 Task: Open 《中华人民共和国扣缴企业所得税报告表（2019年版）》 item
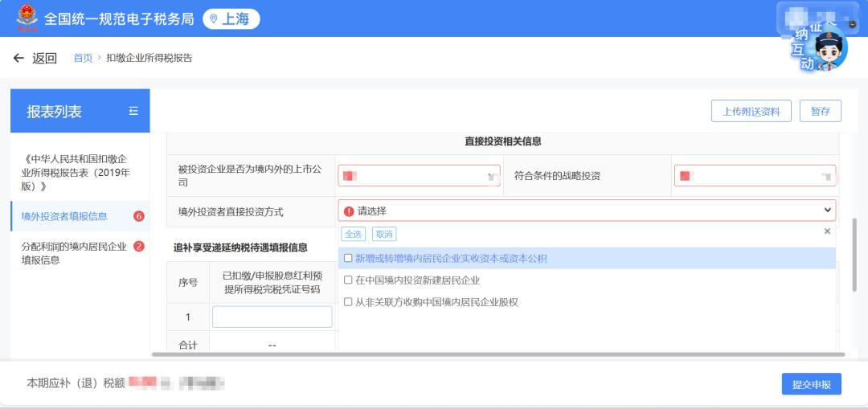76,173
